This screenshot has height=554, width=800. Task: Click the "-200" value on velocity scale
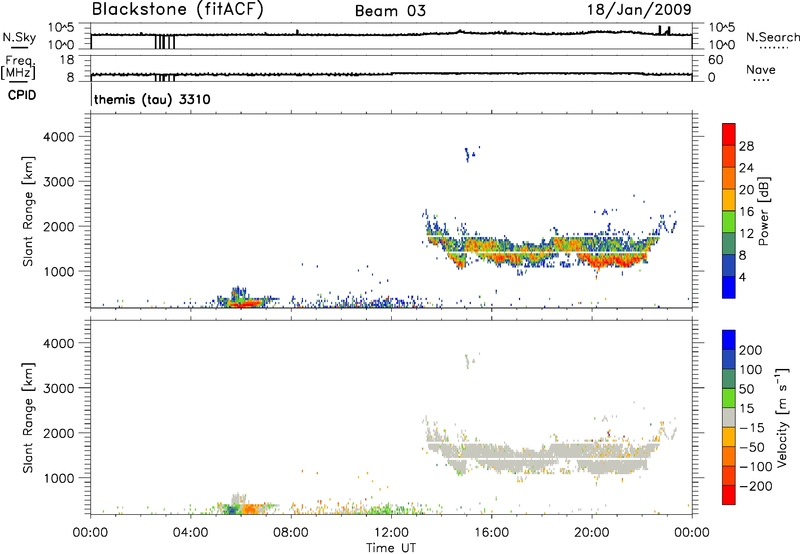point(755,486)
